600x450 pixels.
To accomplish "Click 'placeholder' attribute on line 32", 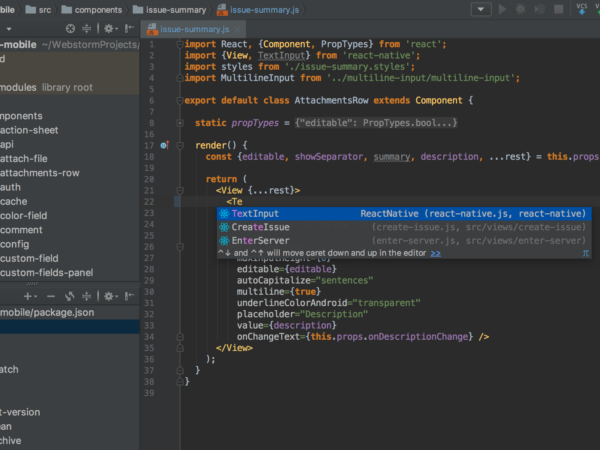I will pyautogui.click(x=266, y=314).
